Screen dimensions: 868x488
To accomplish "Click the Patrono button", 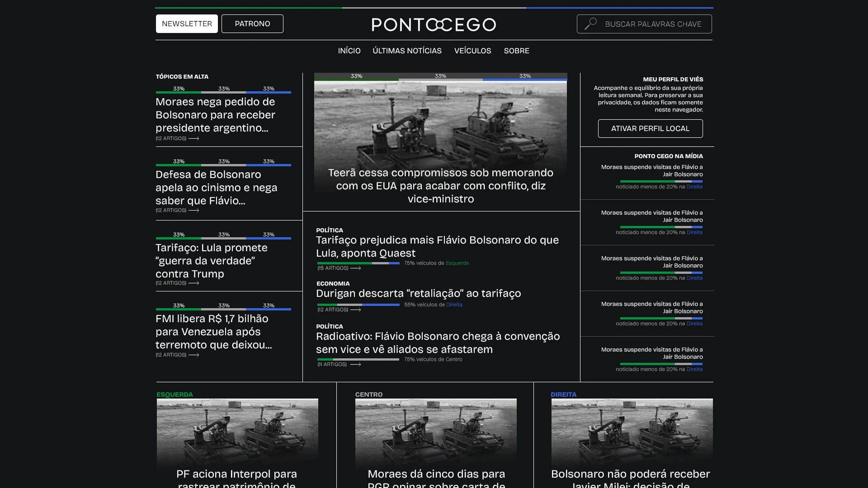I will coord(252,23).
